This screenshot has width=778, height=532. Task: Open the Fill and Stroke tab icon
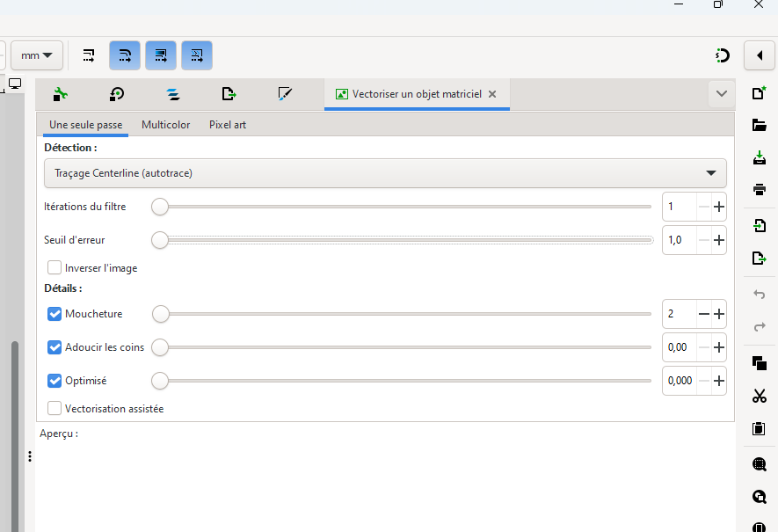pos(285,94)
